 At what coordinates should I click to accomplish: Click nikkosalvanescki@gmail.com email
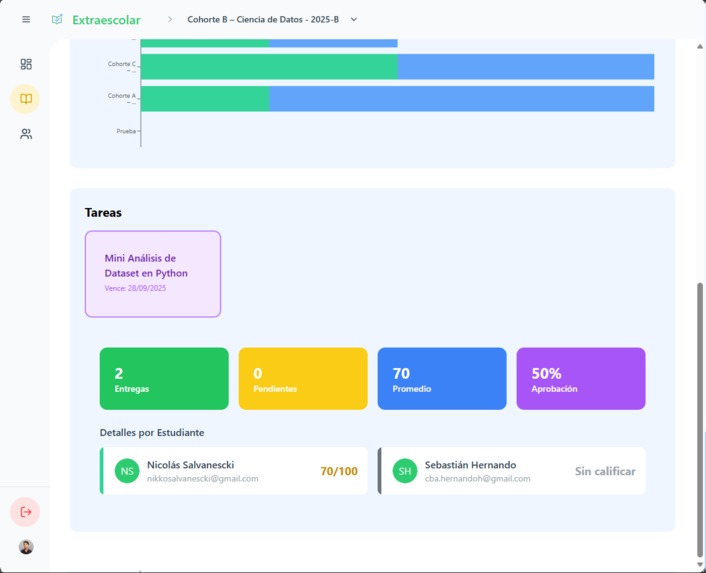point(203,478)
